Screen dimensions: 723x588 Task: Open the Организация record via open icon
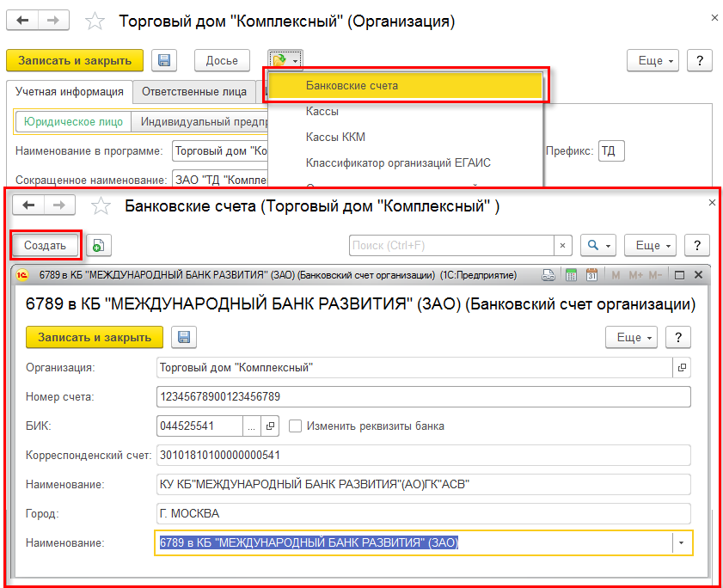tap(682, 368)
